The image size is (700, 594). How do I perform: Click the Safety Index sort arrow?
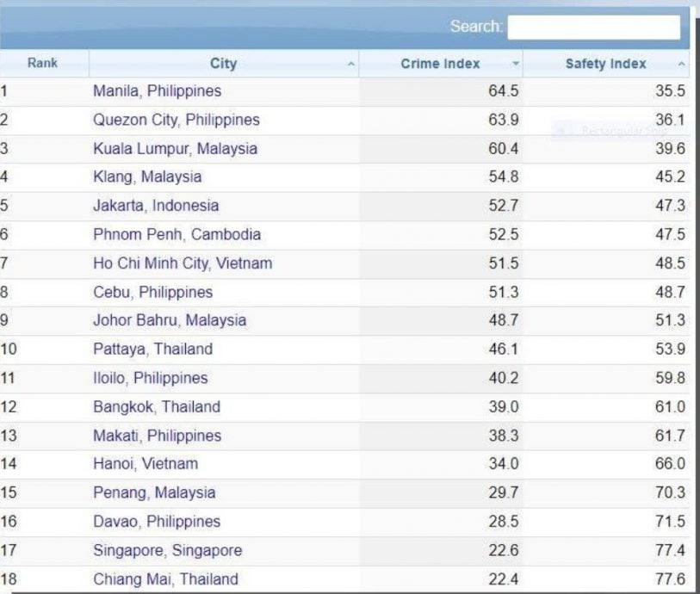tap(681, 65)
